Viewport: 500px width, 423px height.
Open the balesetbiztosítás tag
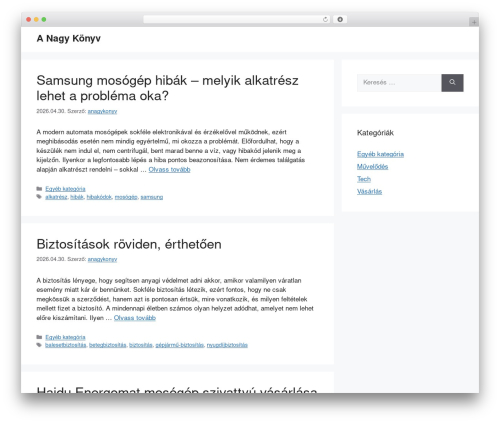click(x=66, y=345)
